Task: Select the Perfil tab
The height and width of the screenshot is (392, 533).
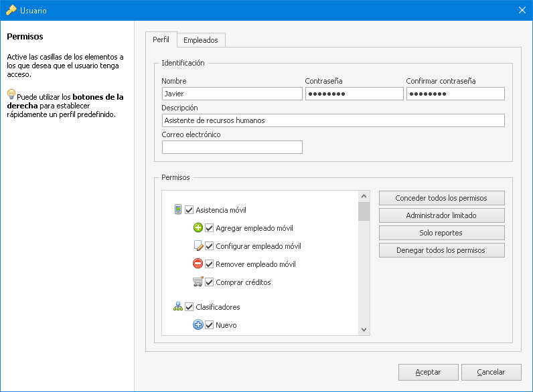Action: (161, 39)
